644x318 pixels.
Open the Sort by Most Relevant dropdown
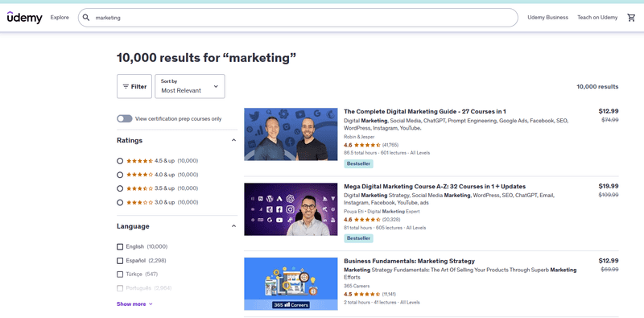pyautogui.click(x=190, y=86)
